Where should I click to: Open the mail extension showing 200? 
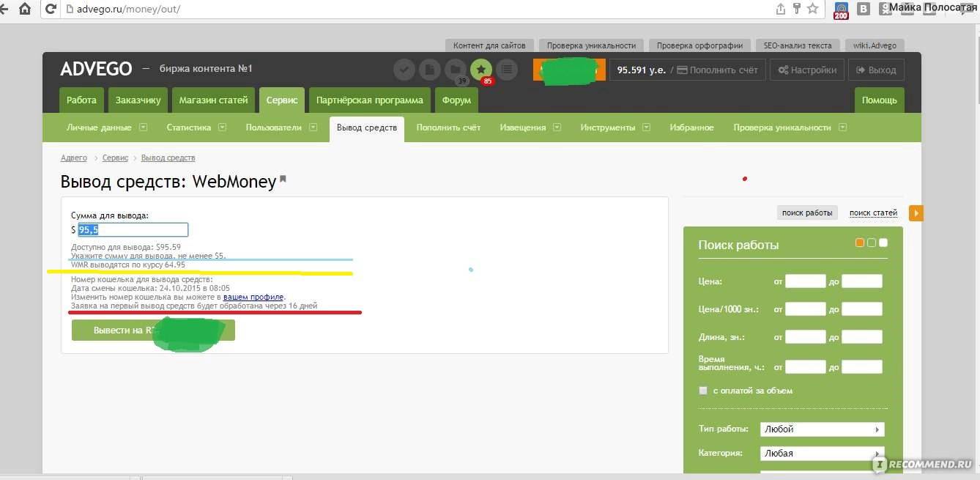(842, 10)
